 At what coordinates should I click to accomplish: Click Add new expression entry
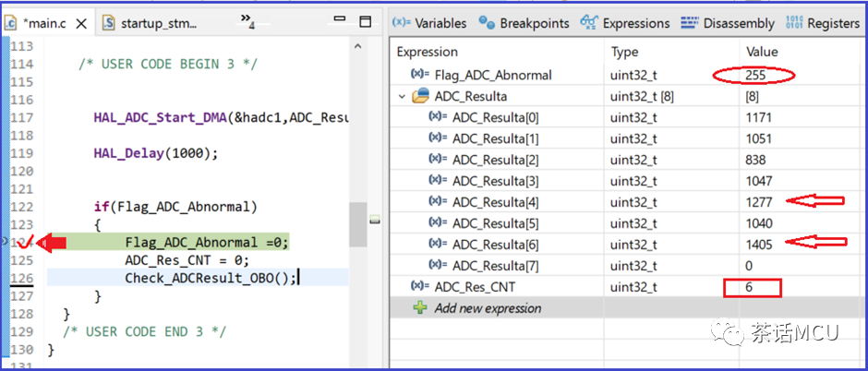[488, 308]
